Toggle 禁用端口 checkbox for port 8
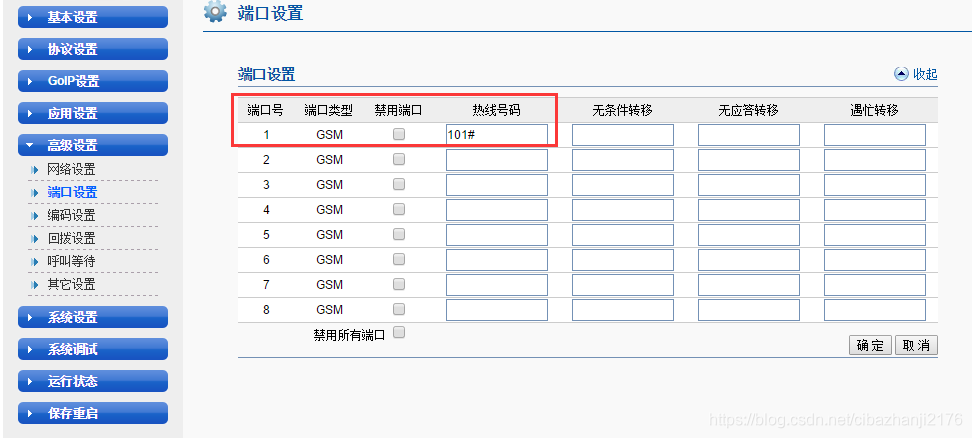The width and height of the screenshot is (972, 438). pos(399,309)
